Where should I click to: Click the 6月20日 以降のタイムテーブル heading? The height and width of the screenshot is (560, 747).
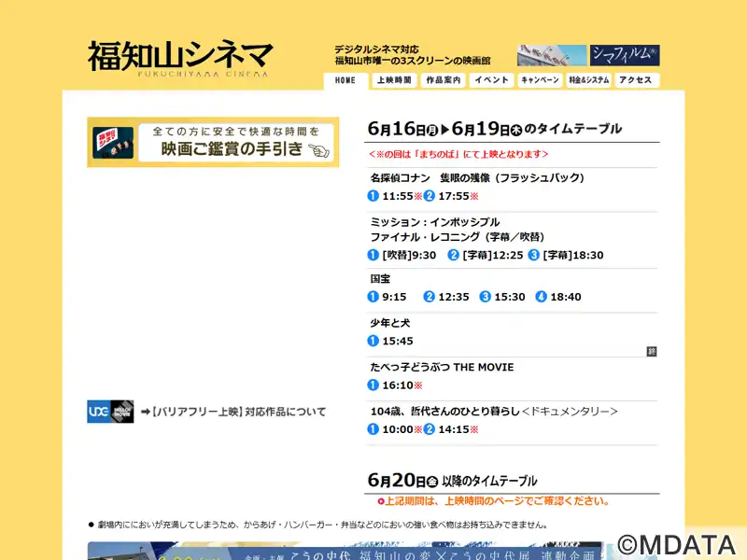coord(453,481)
